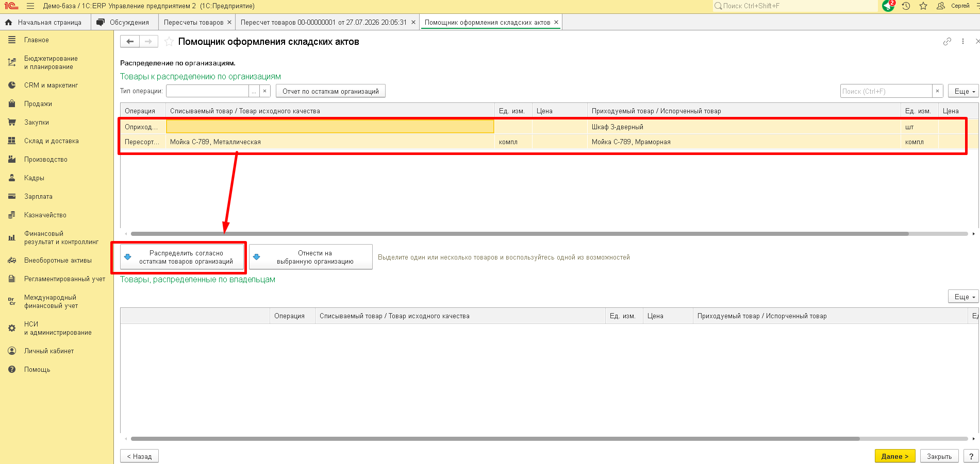Expand lower Еще dropdown menu

pos(963,297)
